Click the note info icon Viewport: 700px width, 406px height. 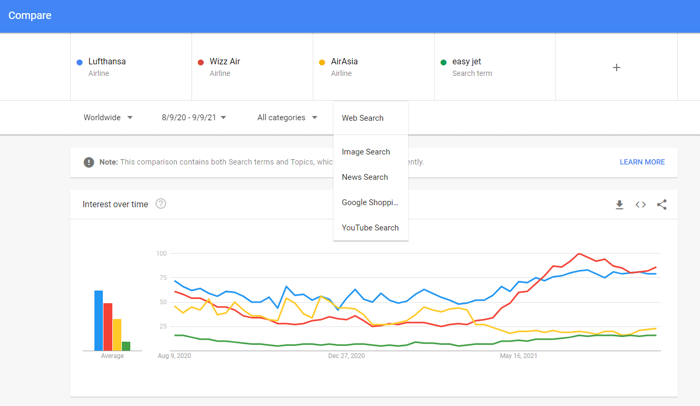point(89,162)
